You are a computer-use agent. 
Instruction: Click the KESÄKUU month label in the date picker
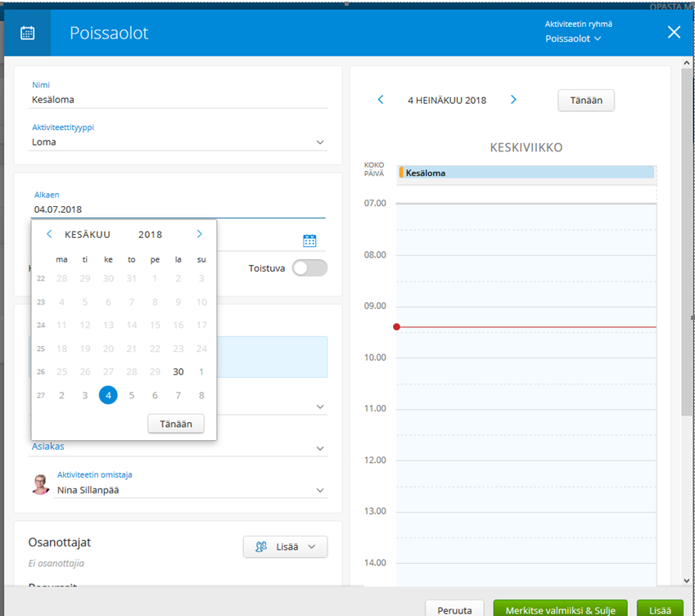(x=88, y=235)
